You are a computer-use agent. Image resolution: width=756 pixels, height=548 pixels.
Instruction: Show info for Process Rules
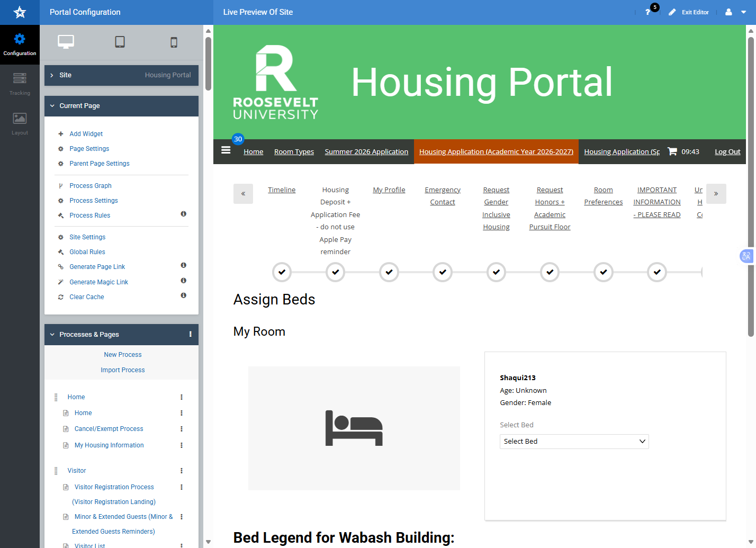coord(183,214)
